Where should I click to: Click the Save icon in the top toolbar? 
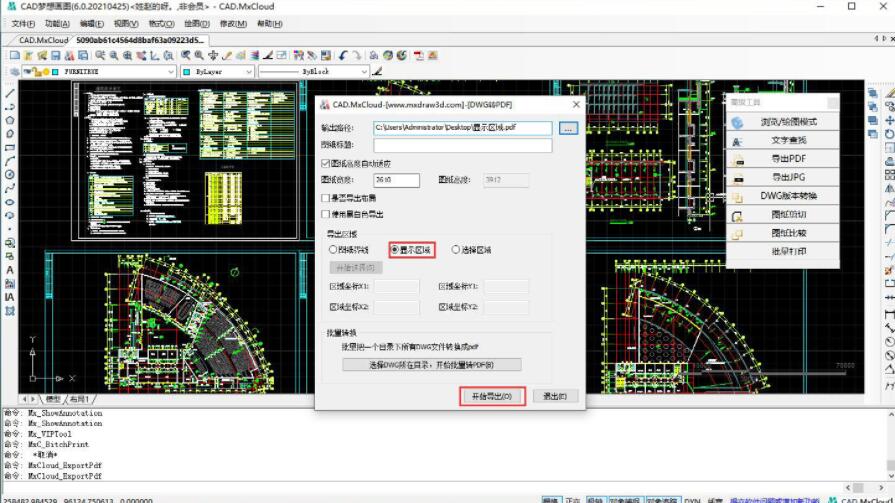point(56,56)
